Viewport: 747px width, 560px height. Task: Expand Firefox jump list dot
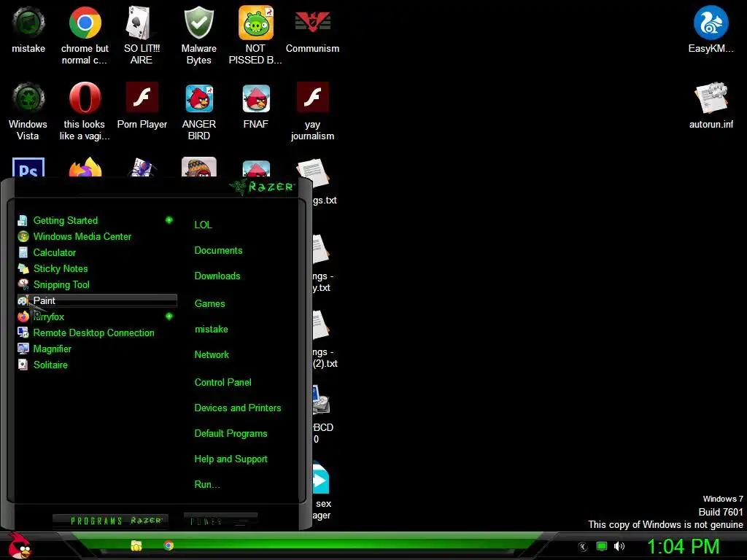169,316
